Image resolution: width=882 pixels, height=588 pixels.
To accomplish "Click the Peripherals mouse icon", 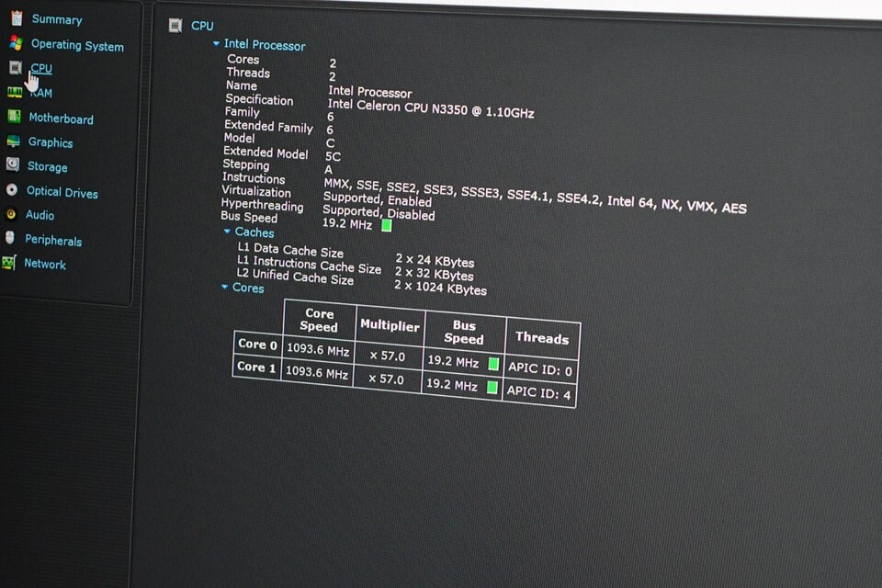I will (x=10, y=238).
